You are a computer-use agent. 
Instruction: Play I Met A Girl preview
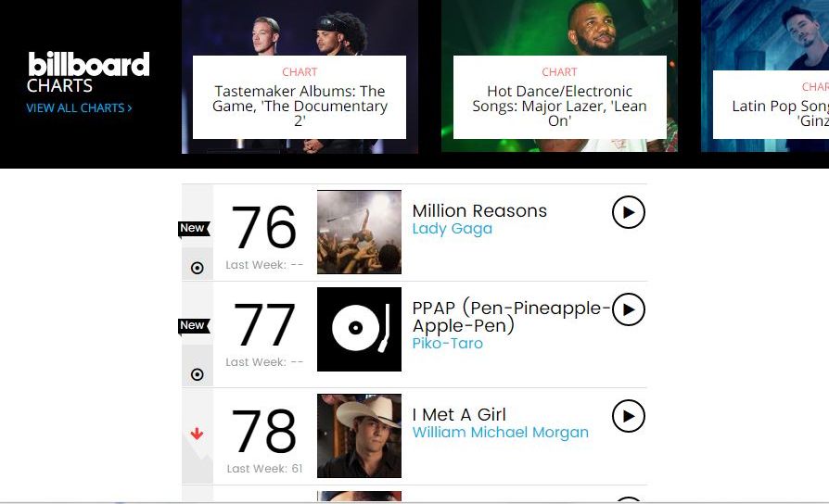click(x=628, y=416)
